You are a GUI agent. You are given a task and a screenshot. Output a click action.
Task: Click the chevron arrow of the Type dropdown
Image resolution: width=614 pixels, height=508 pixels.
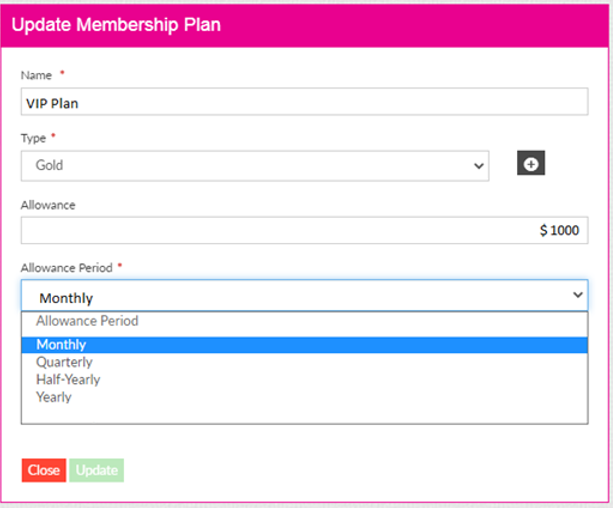coord(477,166)
